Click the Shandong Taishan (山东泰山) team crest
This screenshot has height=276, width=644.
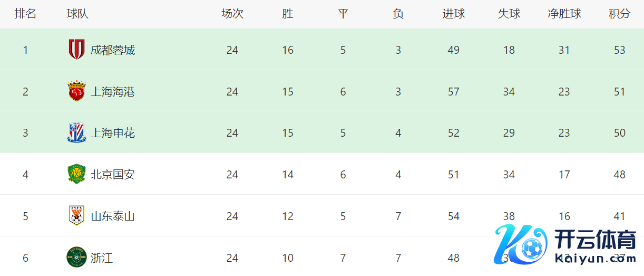76,216
